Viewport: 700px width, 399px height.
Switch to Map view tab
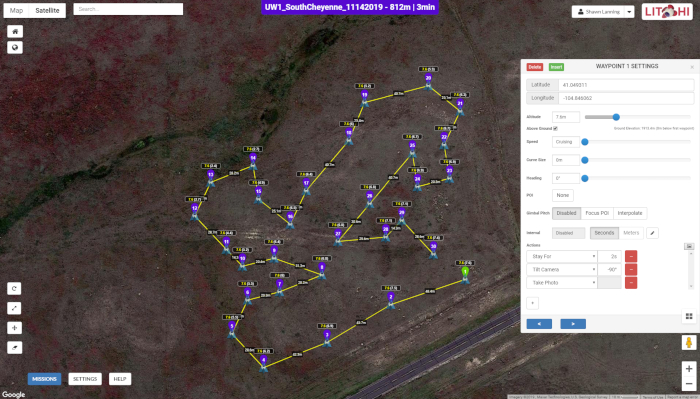tap(16, 10)
